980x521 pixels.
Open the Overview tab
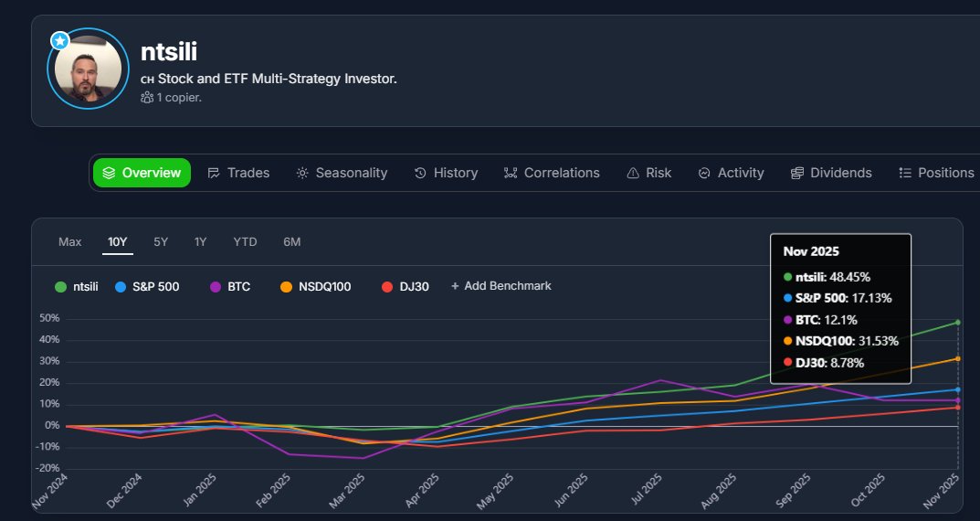pyautogui.click(x=142, y=173)
